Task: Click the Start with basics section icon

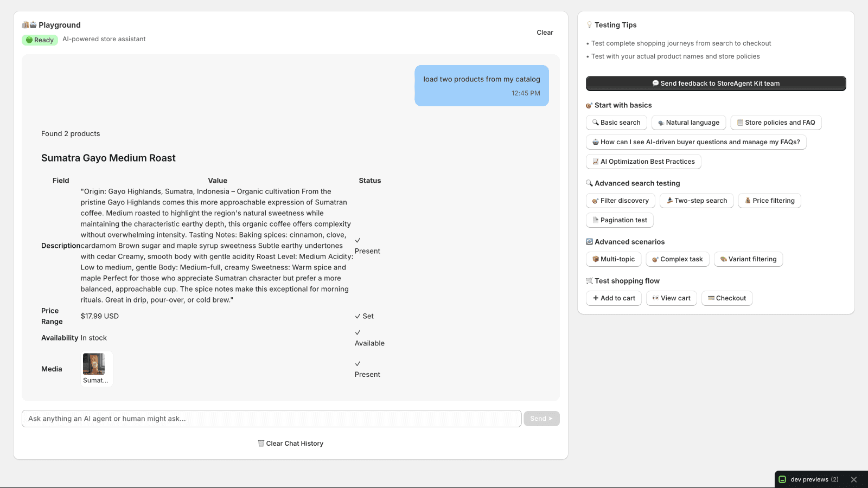Action: pos(589,105)
